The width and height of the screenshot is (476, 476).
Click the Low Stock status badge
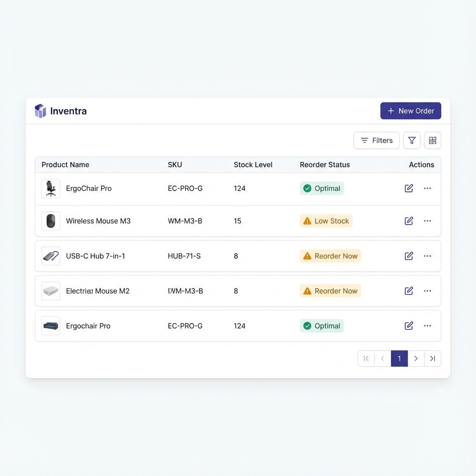coord(326,221)
